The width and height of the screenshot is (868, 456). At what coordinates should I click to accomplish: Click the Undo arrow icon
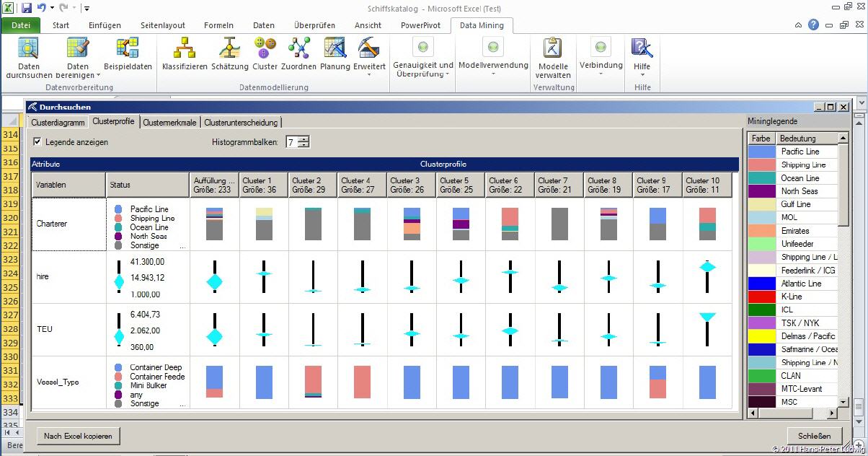[42, 8]
